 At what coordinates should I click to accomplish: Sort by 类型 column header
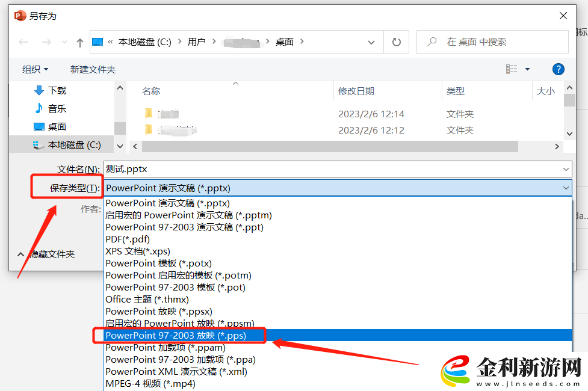[455, 91]
